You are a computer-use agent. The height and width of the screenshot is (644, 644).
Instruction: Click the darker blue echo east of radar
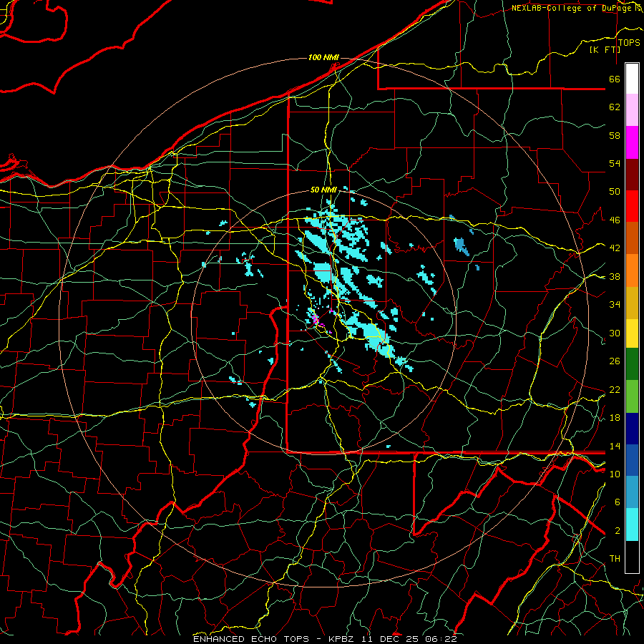460,245
